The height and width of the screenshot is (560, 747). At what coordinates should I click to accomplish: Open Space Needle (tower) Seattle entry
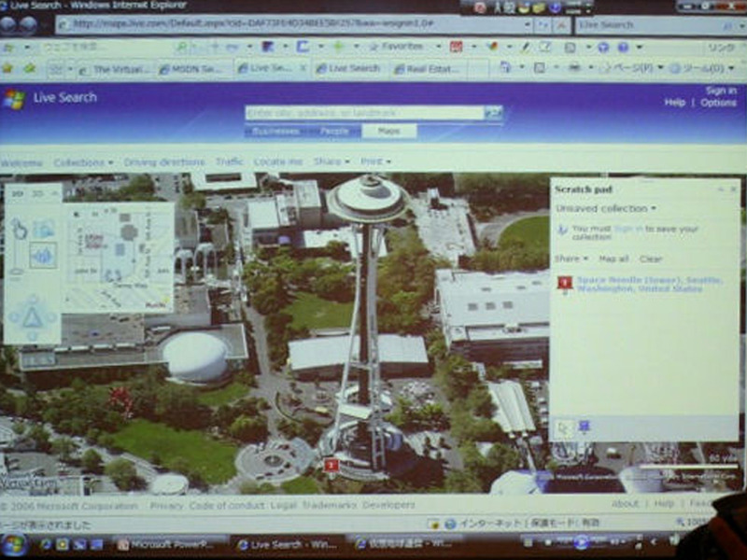click(648, 285)
